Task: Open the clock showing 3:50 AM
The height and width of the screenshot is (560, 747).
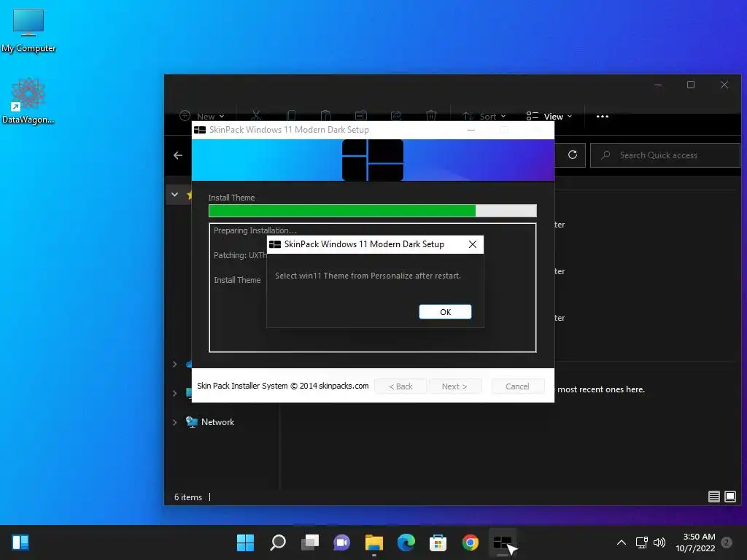Action: pos(695,542)
